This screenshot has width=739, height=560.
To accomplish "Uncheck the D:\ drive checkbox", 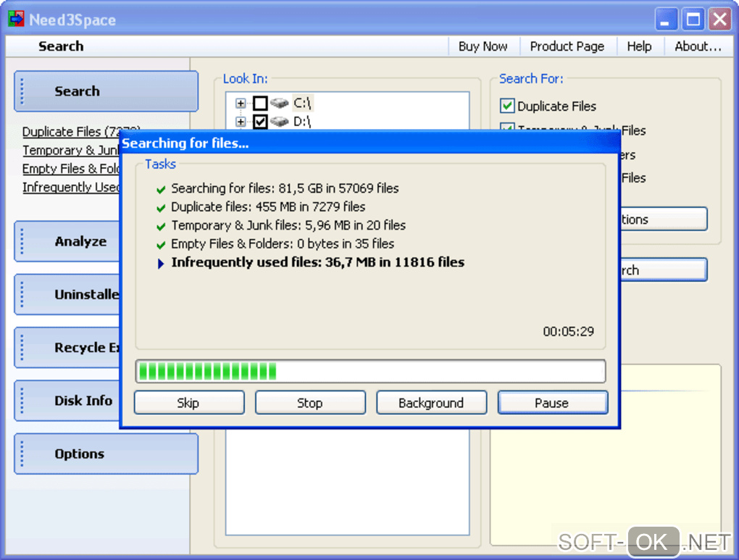I will (260, 122).
